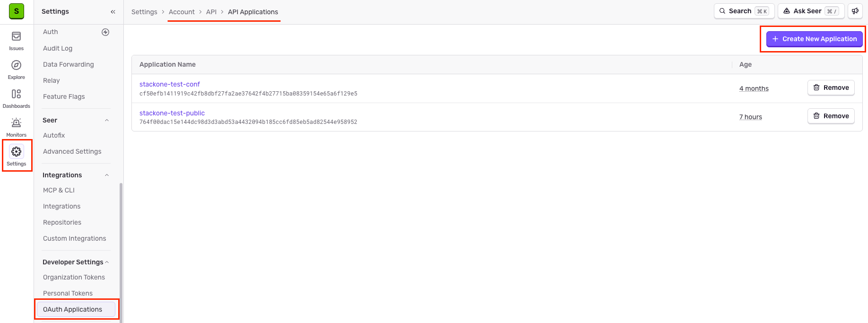Open Organization Tokens page
Screen dimensions: 868x323
(74, 277)
